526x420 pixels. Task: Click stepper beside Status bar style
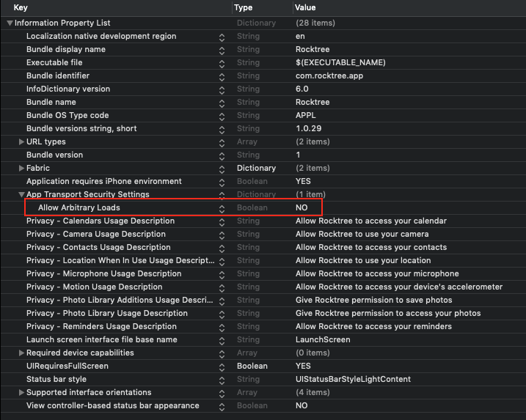222,380
